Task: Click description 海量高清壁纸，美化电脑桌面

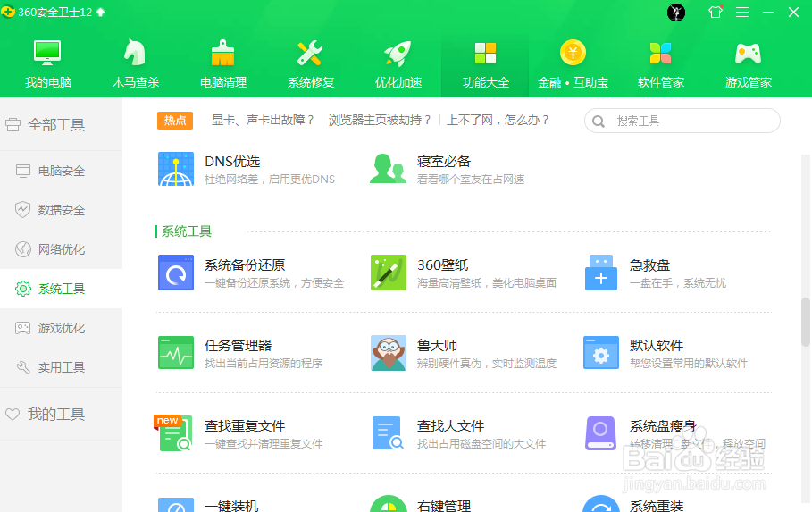Action: 487,283
